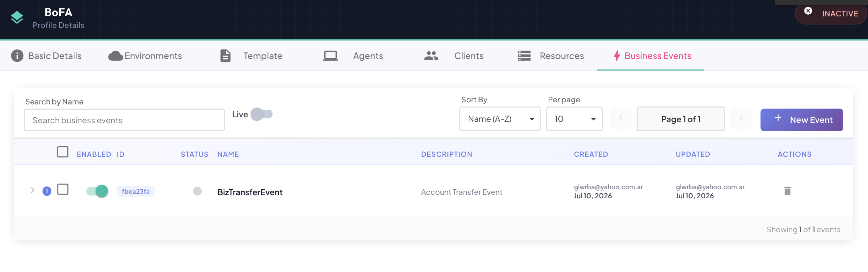This screenshot has height=272, width=868.
Task: Select the Business Events tab
Action: coord(651,56)
